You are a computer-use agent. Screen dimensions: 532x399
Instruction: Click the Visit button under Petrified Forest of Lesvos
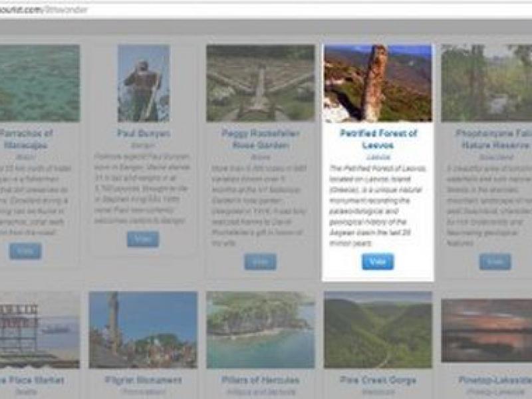(378, 261)
